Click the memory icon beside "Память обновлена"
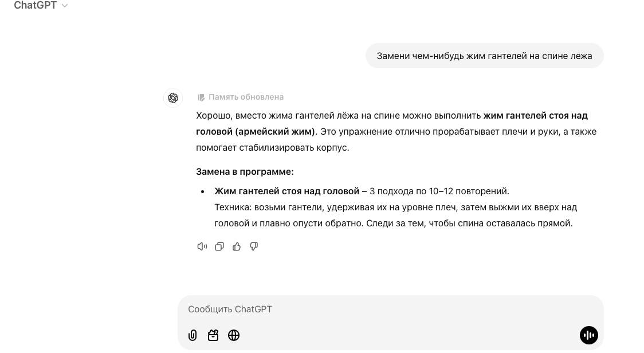Viewport: 644px width, 353px height. pos(202,97)
